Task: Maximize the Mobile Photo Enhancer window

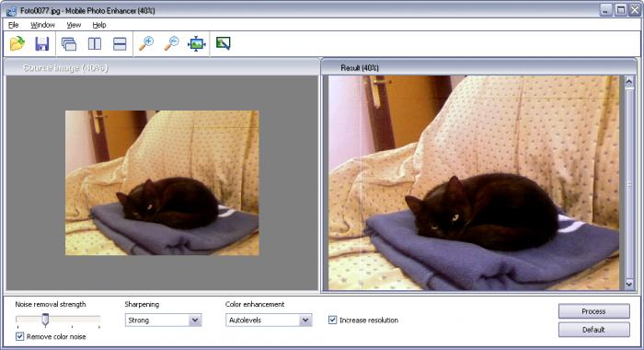Action: (x=621, y=10)
